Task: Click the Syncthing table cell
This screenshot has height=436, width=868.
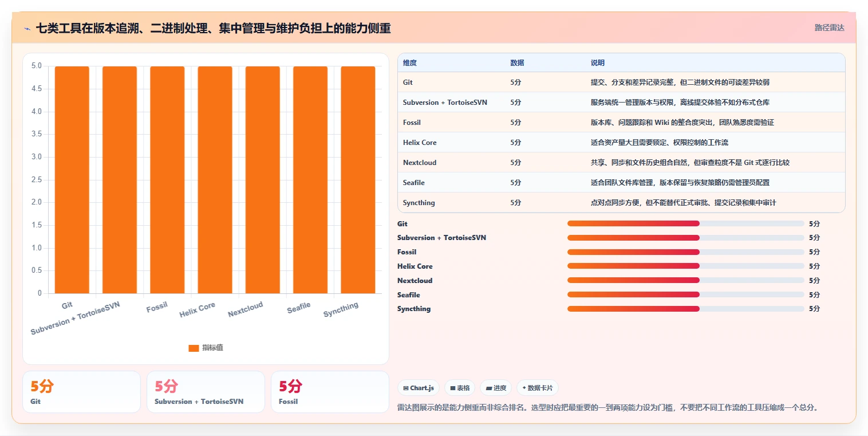Action: [x=419, y=203]
